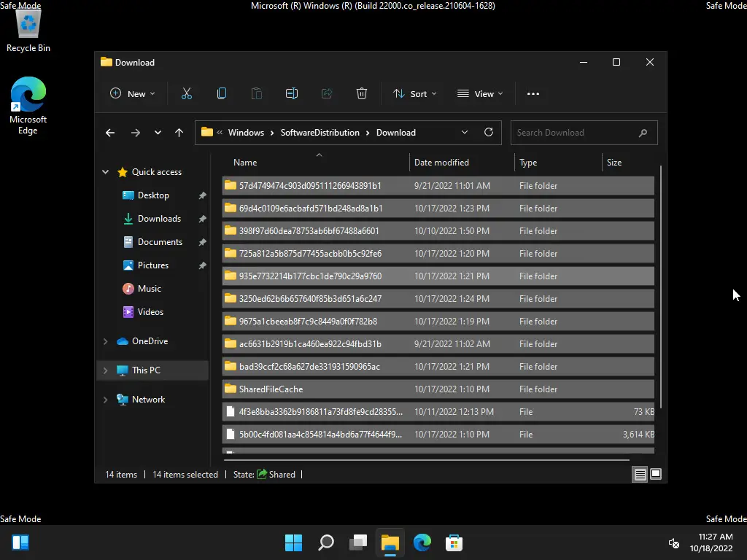The image size is (747, 560).
Task: Show hidden path segments chevron in address bar
Action: 220,133
